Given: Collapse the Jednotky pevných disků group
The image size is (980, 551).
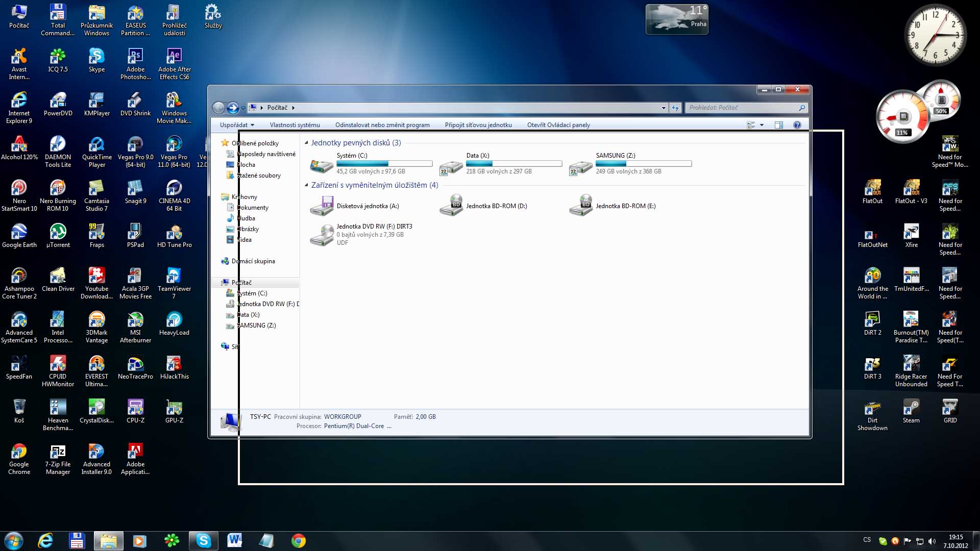Looking at the screenshot, I should click(x=306, y=143).
